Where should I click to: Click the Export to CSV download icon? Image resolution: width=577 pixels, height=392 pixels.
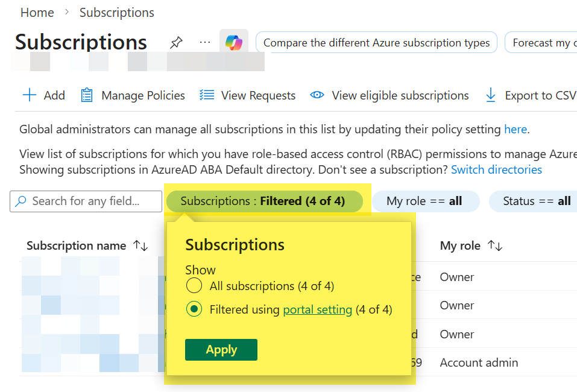(491, 95)
